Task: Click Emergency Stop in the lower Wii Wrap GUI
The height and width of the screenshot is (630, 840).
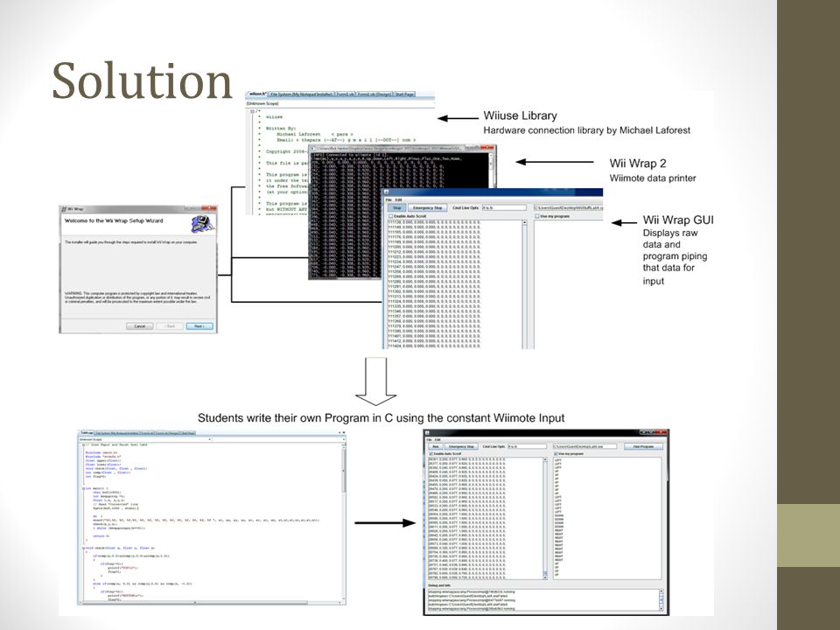Action: (461, 446)
